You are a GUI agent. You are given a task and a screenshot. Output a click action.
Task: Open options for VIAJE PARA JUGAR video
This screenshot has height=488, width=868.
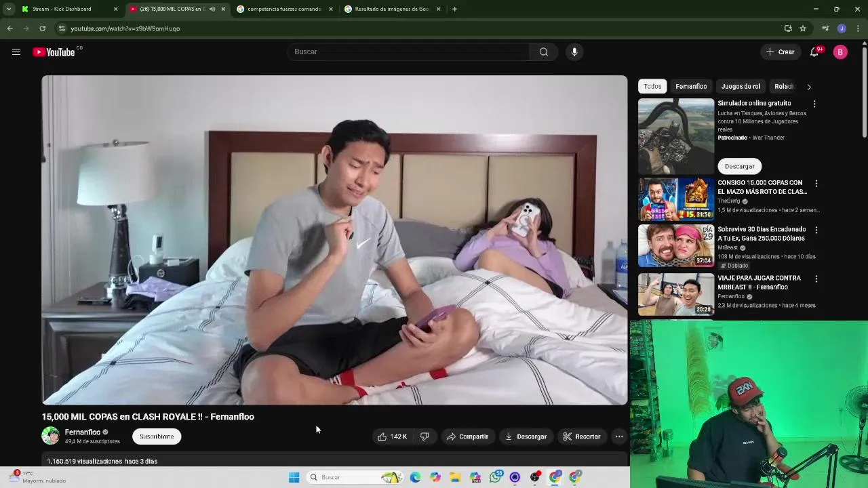point(816,279)
